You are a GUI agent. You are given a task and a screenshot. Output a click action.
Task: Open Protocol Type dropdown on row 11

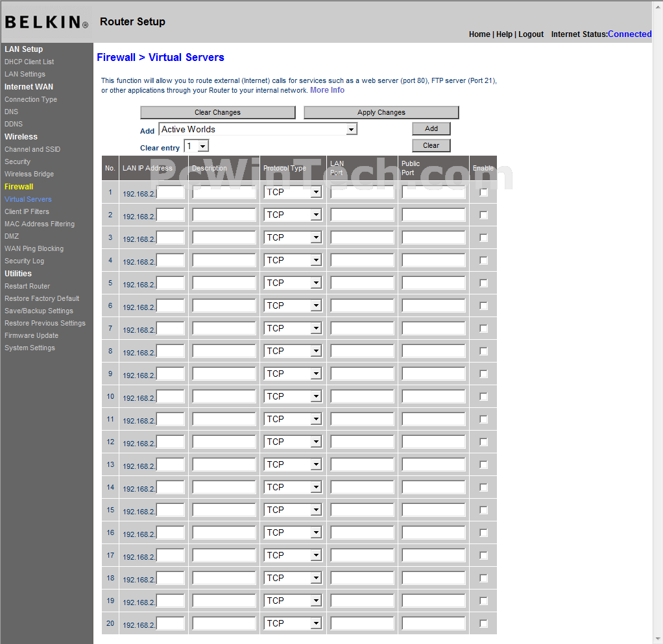click(293, 419)
